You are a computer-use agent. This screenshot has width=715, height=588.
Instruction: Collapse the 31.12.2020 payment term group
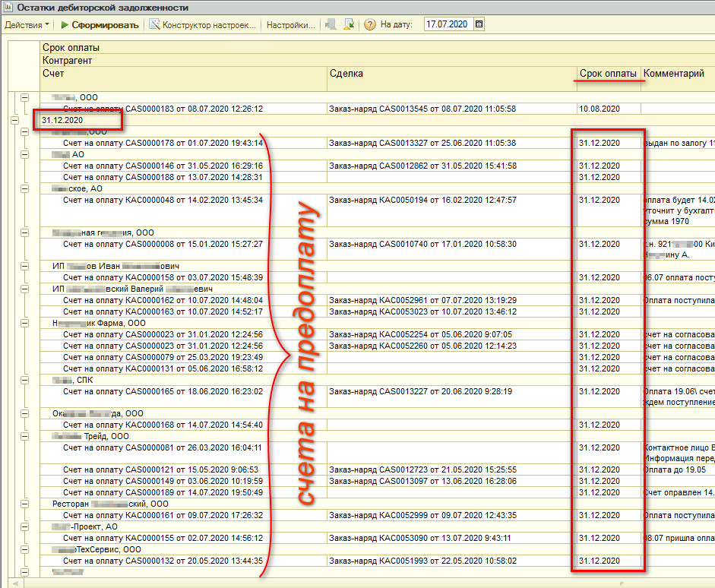[14, 120]
